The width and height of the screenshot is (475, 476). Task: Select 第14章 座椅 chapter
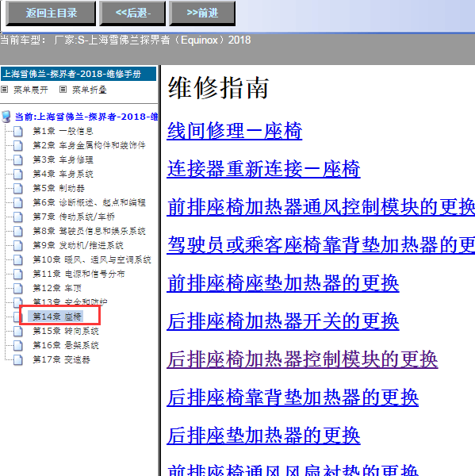click(57, 317)
